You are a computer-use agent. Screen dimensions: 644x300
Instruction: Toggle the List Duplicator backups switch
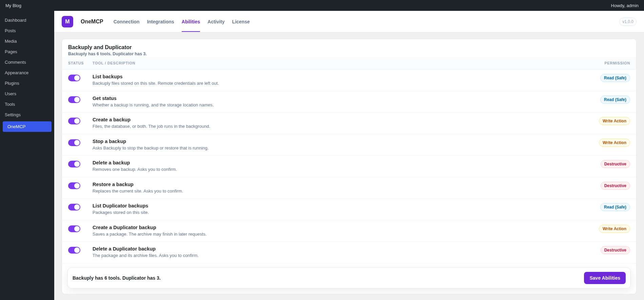[x=74, y=207]
